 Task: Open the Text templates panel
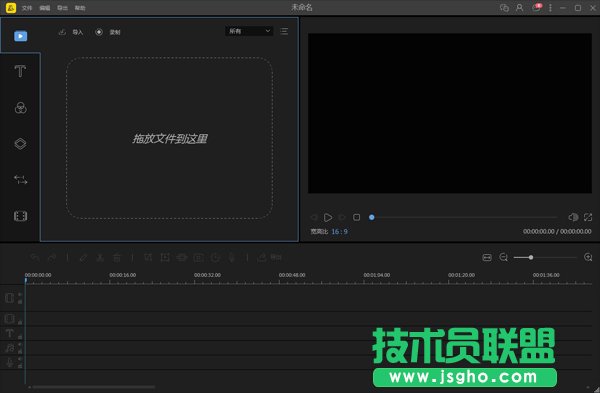click(x=20, y=71)
